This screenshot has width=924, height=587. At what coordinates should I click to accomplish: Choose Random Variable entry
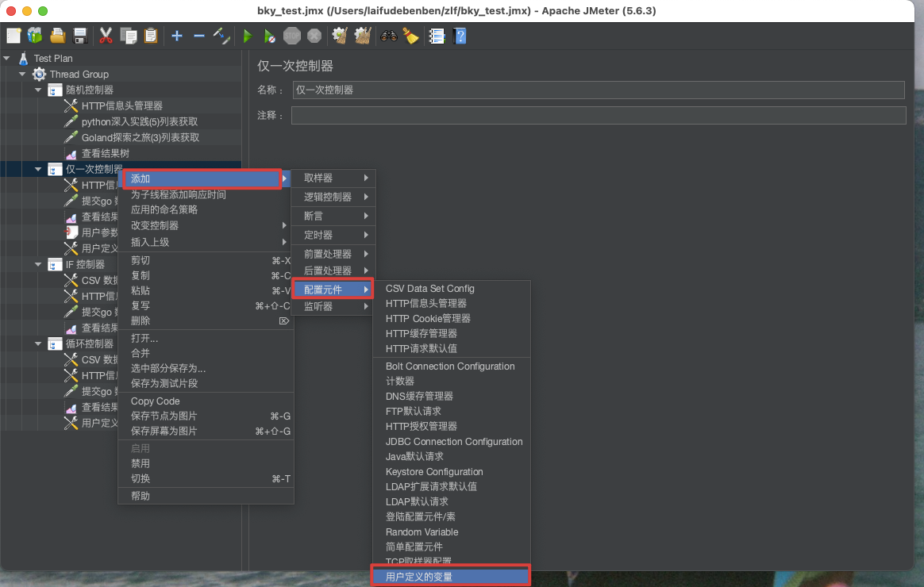[422, 531]
